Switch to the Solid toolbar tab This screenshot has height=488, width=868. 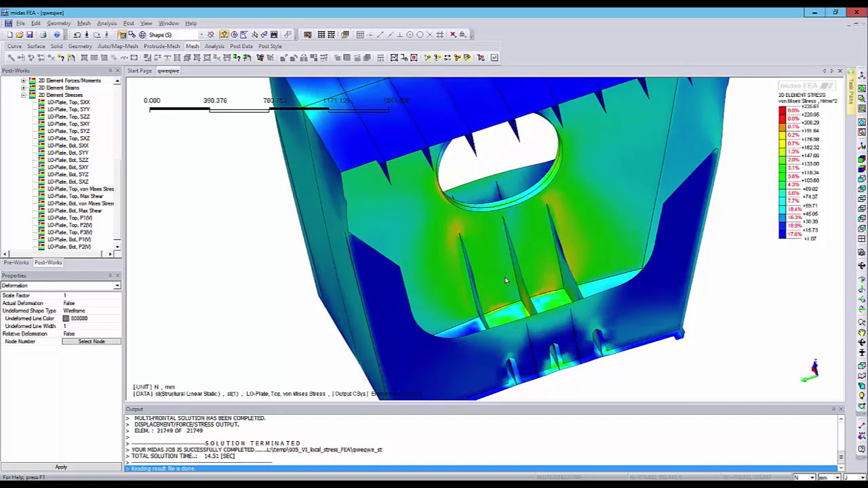pos(56,46)
